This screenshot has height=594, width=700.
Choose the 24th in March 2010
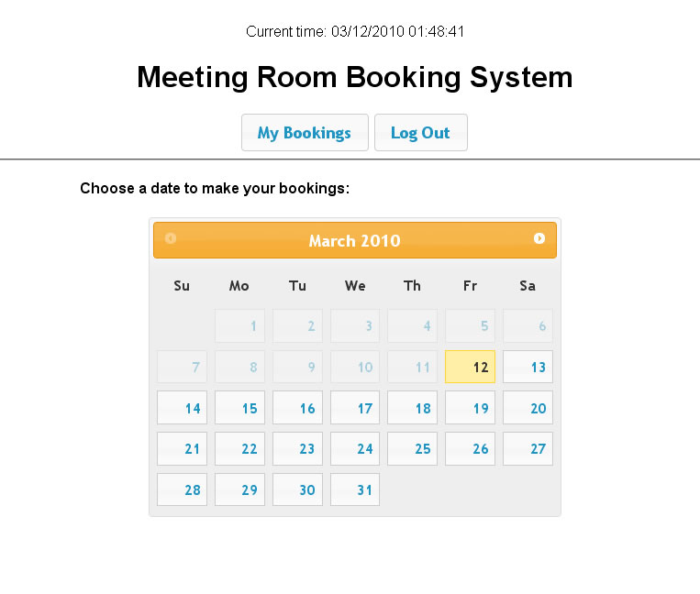pyautogui.click(x=355, y=448)
